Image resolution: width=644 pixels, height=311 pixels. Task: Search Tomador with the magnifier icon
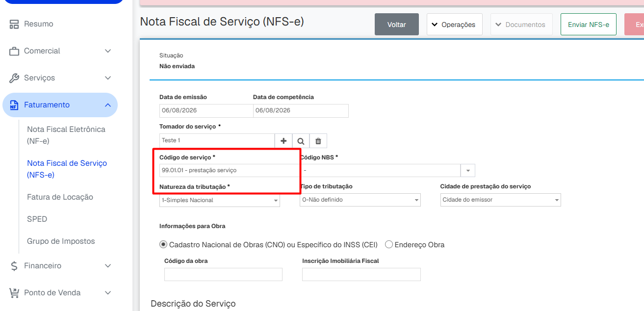click(x=301, y=141)
